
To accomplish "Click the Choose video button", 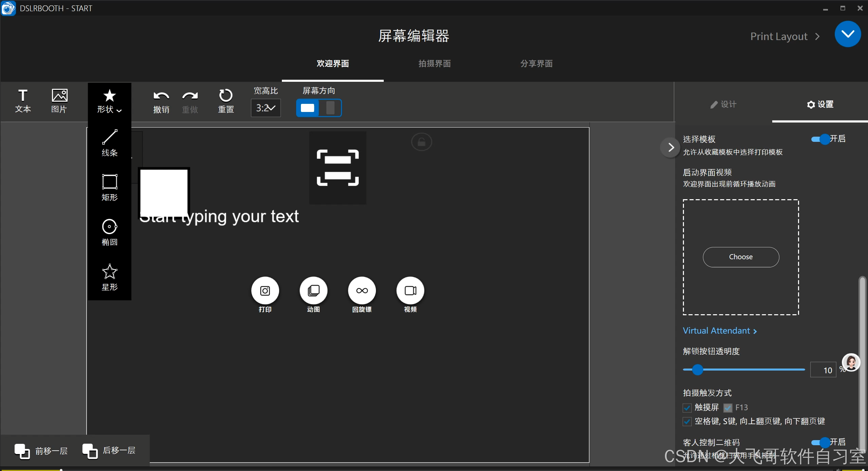I will [x=741, y=257].
